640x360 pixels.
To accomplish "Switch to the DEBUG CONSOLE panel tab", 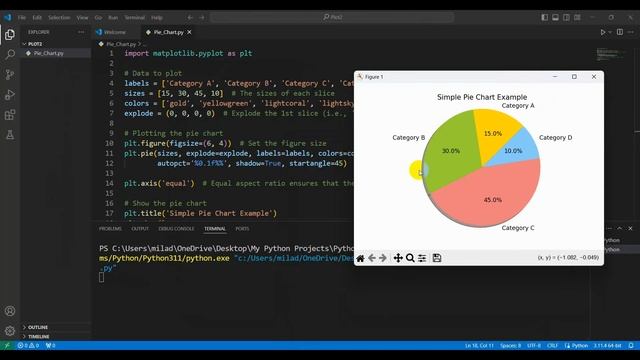I will (176, 229).
